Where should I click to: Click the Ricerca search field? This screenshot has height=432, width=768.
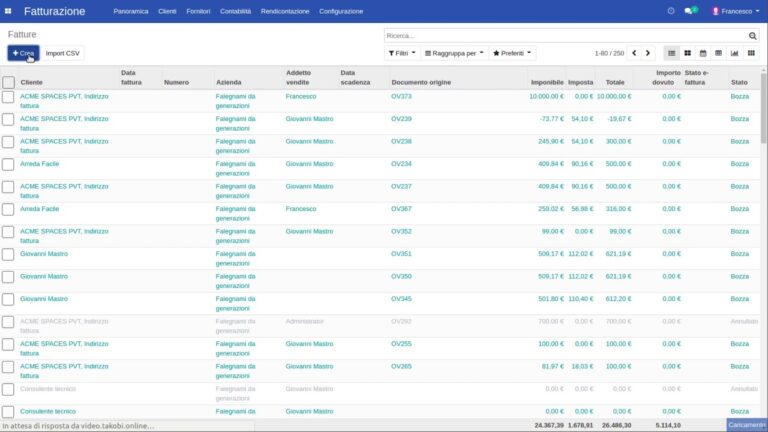(x=566, y=36)
